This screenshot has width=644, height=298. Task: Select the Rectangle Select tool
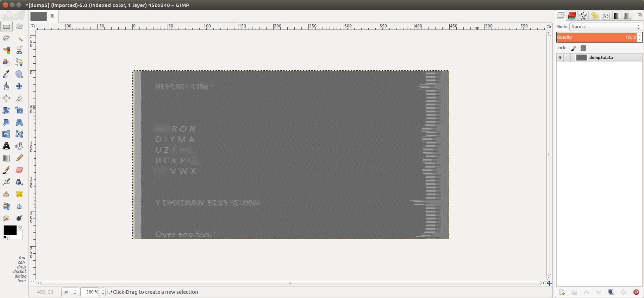click(x=7, y=26)
